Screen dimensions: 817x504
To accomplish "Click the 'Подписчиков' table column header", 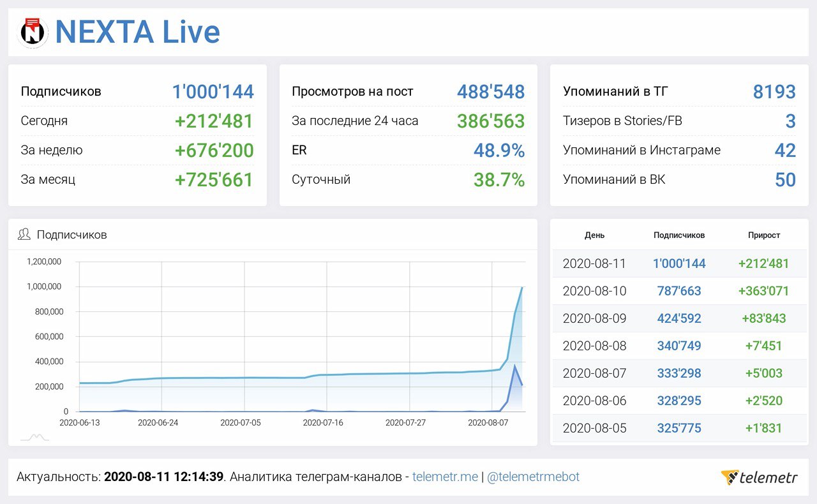I will point(679,235).
